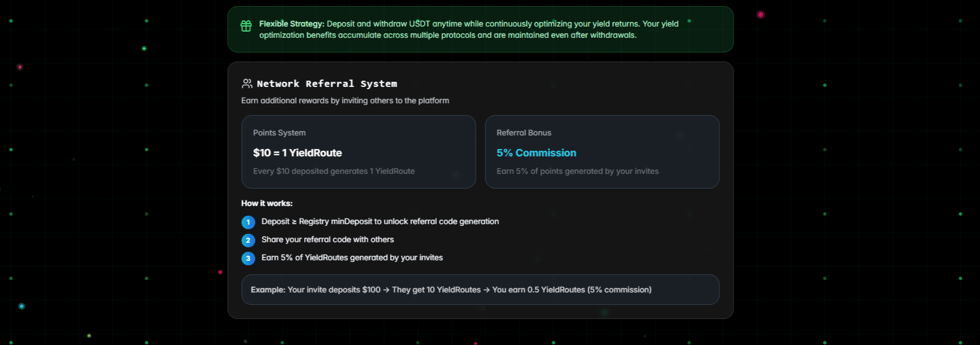Select the Referral Bonus card label
980x345 pixels.
pos(523,133)
